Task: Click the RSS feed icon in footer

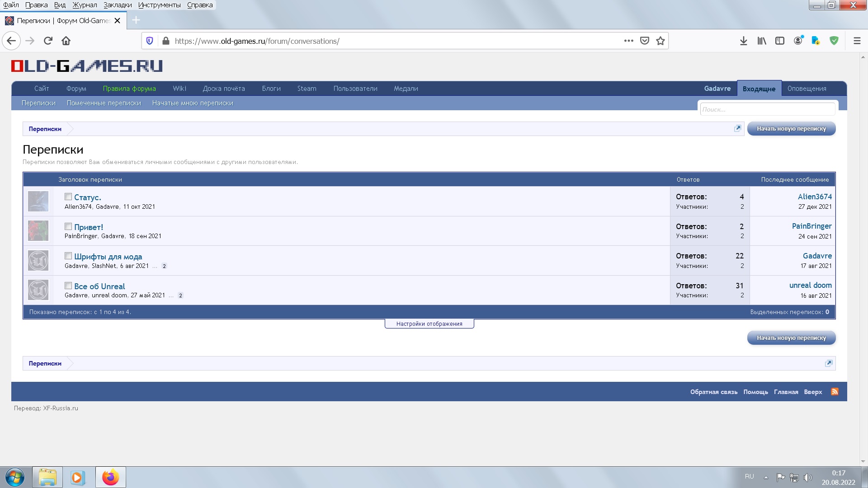Action: [x=835, y=392]
